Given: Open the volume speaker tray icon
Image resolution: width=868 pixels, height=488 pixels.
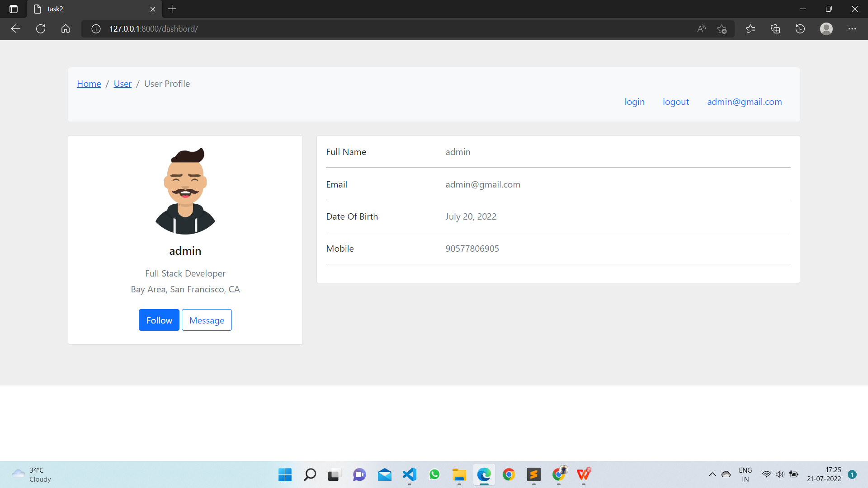Looking at the screenshot, I should pos(780,474).
